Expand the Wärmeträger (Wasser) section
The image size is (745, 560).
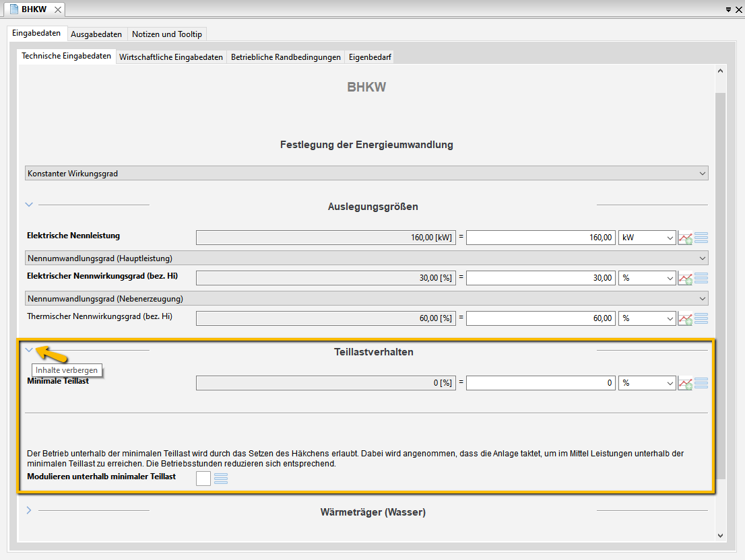pyautogui.click(x=28, y=510)
